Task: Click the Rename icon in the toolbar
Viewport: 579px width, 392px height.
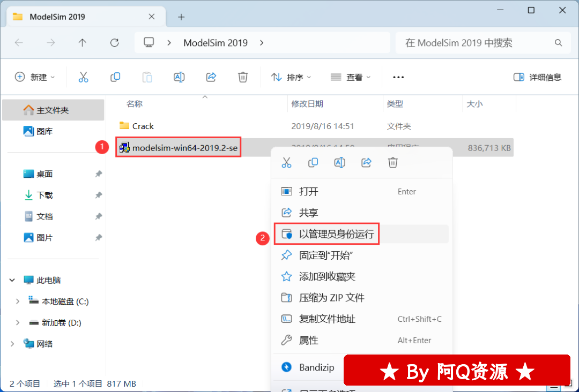Action: tap(179, 77)
